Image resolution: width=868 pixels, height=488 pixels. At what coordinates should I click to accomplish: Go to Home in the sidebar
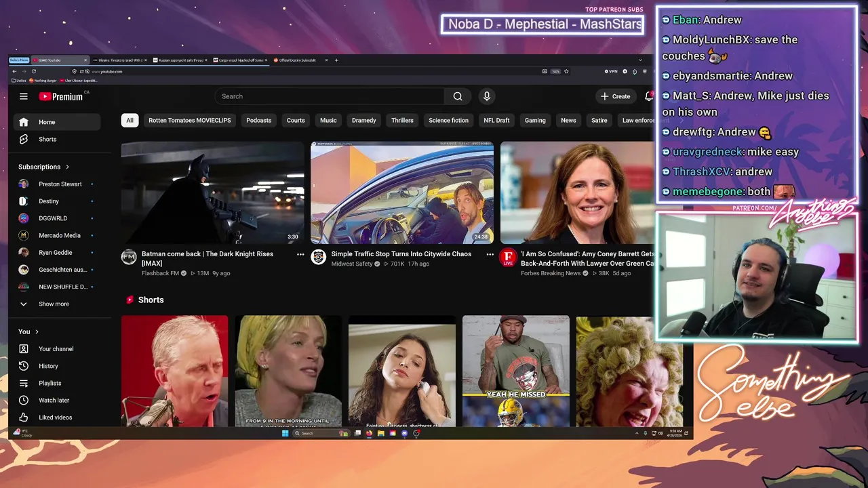coord(57,122)
